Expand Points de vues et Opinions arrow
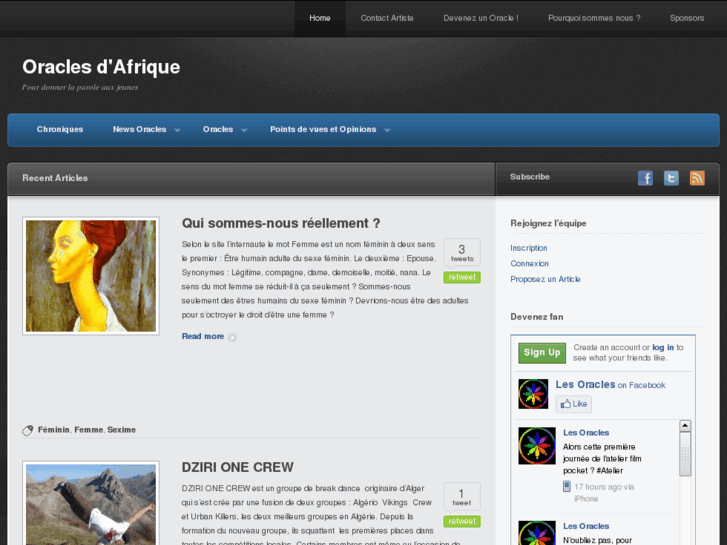 click(387, 130)
